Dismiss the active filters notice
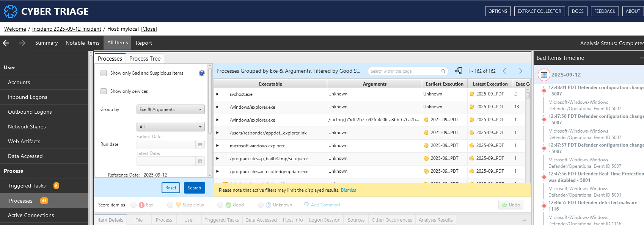This screenshot has width=644, height=225. click(x=348, y=190)
